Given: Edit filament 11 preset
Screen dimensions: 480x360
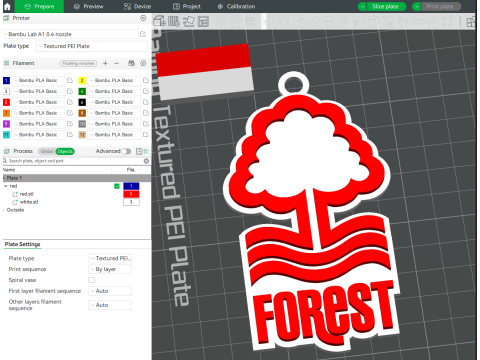Looking at the screenshot, I should click(x=70, y=135).
